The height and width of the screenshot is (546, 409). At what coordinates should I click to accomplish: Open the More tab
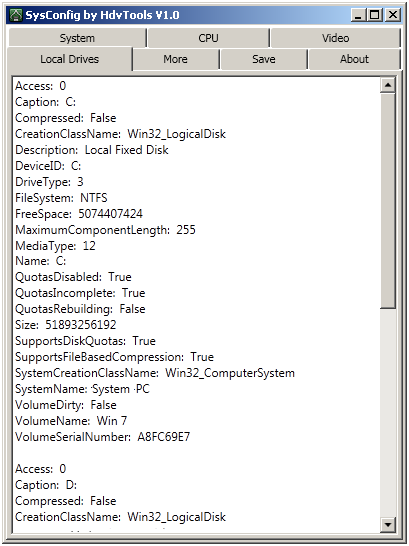click(175, 59)
